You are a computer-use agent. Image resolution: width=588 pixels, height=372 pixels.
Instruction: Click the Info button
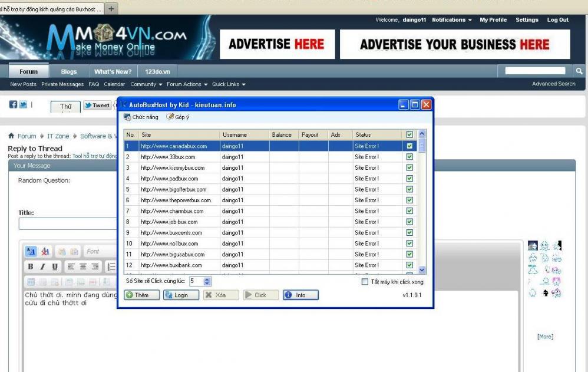pos(300,295)
